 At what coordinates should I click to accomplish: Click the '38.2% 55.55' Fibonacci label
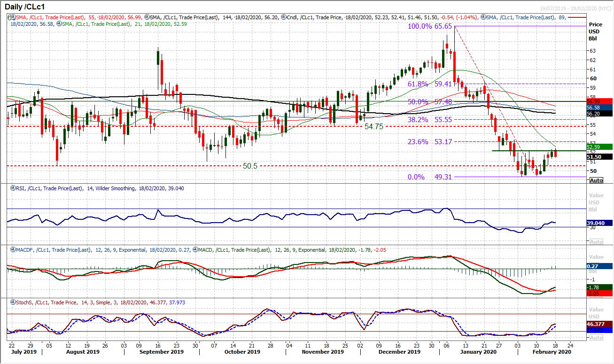[429, 120]
